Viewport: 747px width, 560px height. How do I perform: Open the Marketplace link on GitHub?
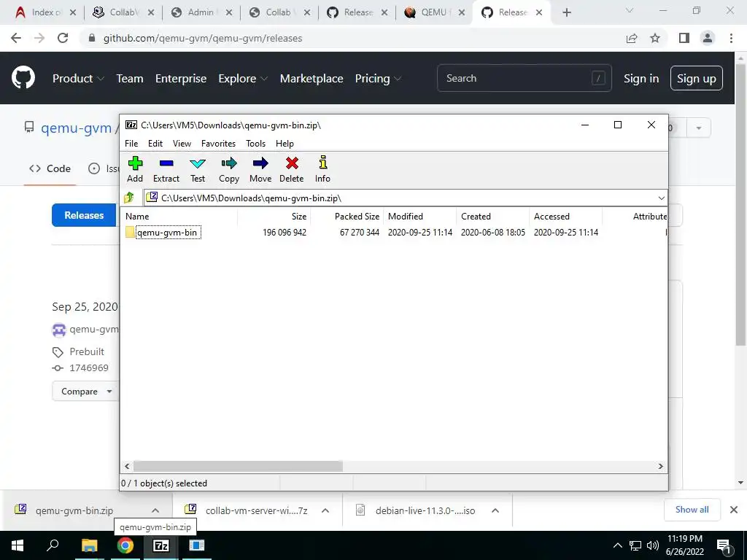point(311,79)
